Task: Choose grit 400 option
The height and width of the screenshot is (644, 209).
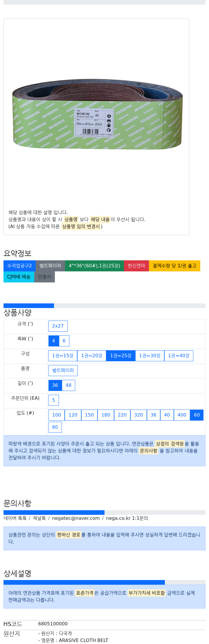Action: click(x=182, y=415)
